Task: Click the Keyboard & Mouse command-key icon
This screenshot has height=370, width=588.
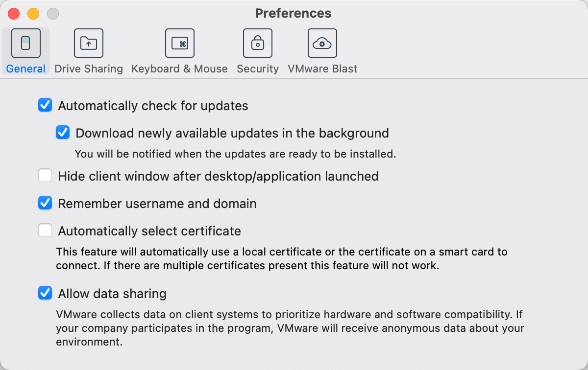Action: click(179, 43)
